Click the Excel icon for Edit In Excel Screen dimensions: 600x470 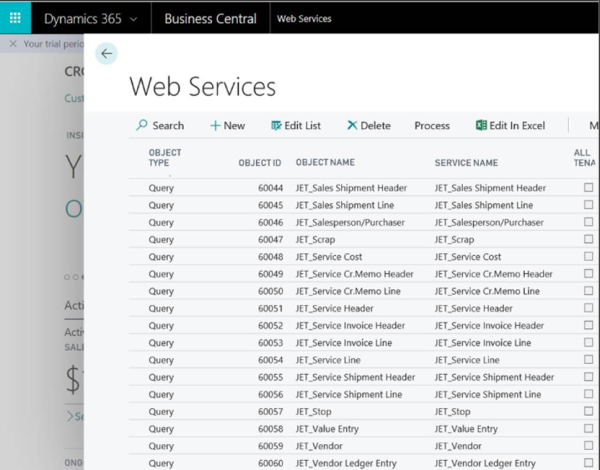pyautogui.click(x=481, y=125)
